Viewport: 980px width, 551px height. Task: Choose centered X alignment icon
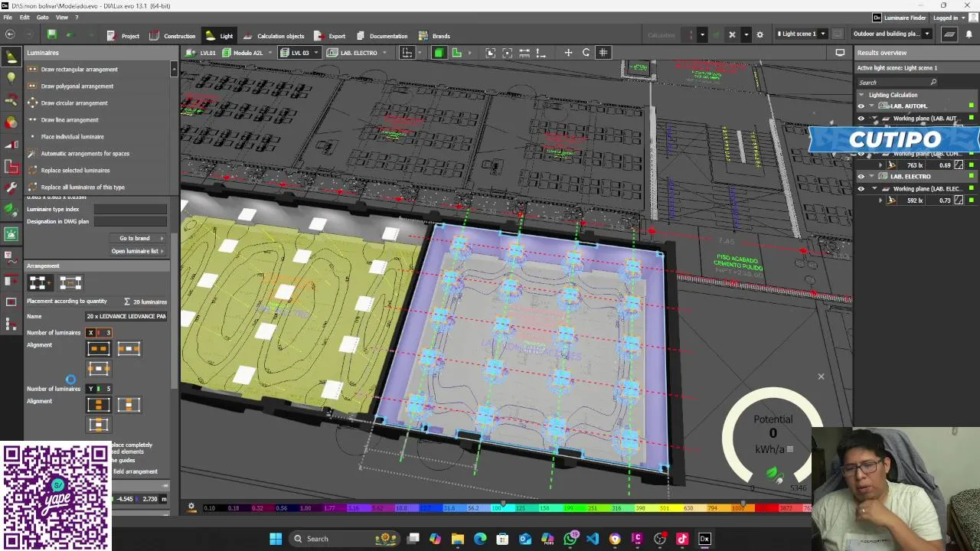coord(129,349)
